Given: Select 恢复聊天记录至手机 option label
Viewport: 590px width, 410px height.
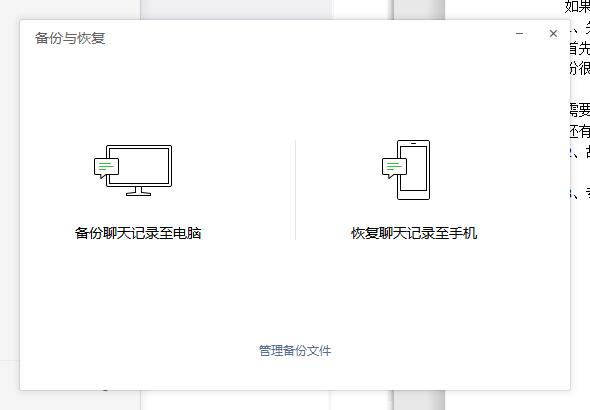Looking at the screenshot, I should tap(414, 233).
